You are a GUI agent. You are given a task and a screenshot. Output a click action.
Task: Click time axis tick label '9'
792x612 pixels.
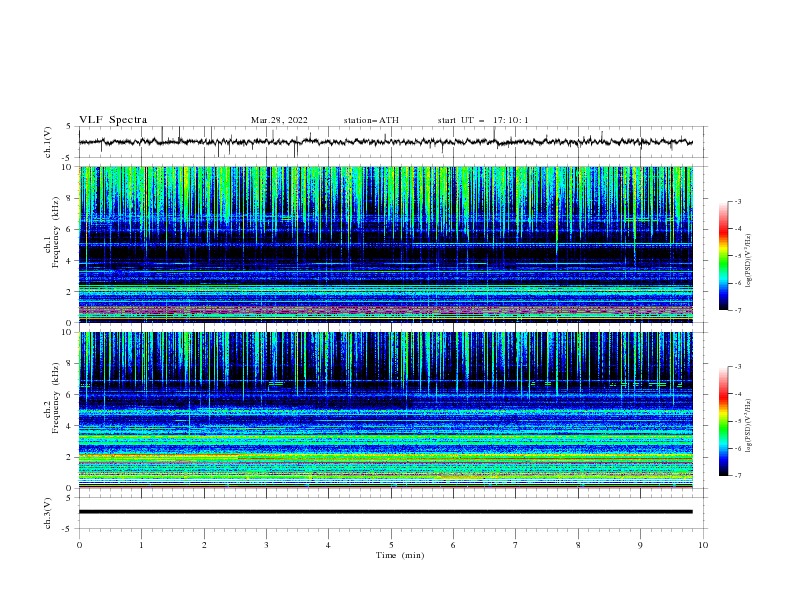pyautogui.click(x=640, y=545)
